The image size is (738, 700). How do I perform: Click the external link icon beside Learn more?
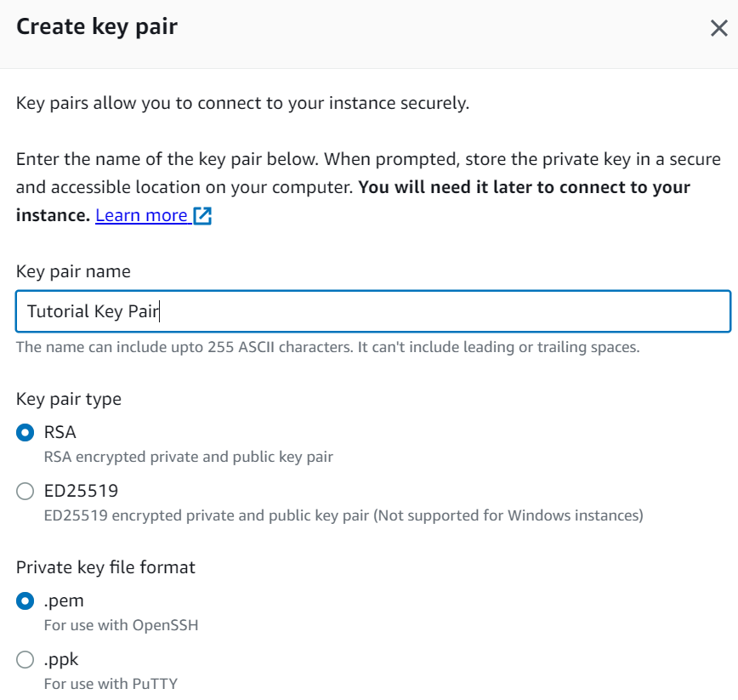[202, 215]
